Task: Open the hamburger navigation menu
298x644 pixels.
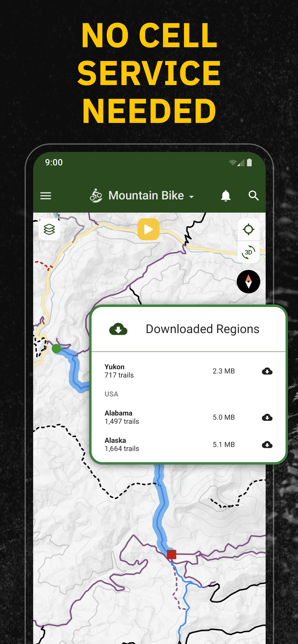Action: pyautogui.click(x=46, y=196)
